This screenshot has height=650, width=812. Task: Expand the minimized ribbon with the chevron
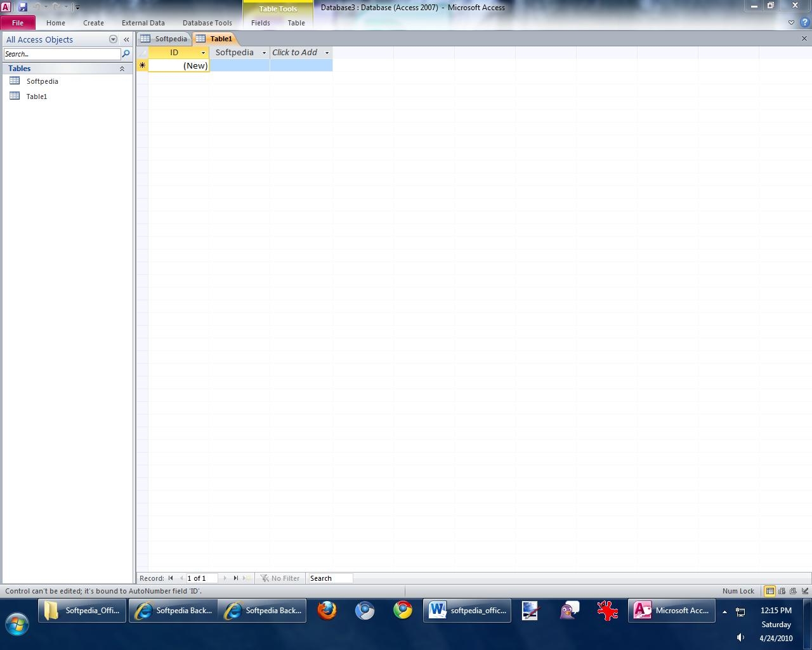pyautogui.click(x=791, y=23)
